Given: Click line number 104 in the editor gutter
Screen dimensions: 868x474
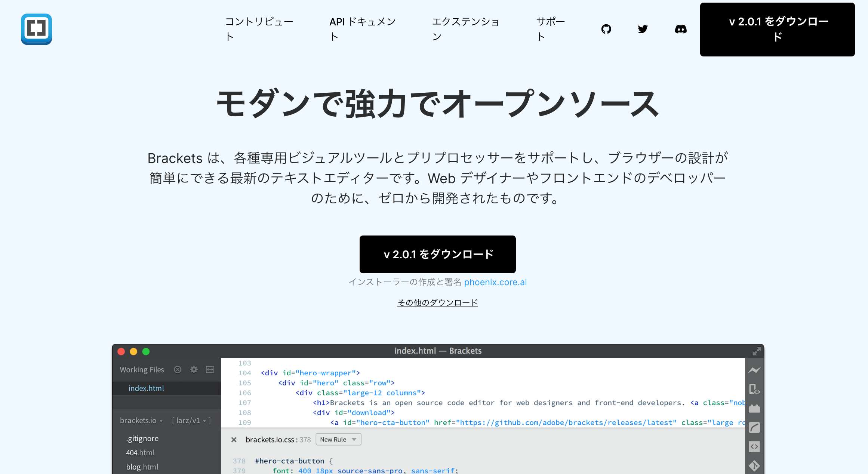Looking at the screenshot, I should coord(245,373).
